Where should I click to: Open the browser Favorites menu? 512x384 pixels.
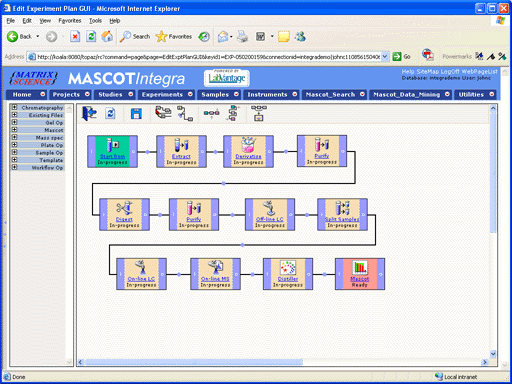coord(70,21)
